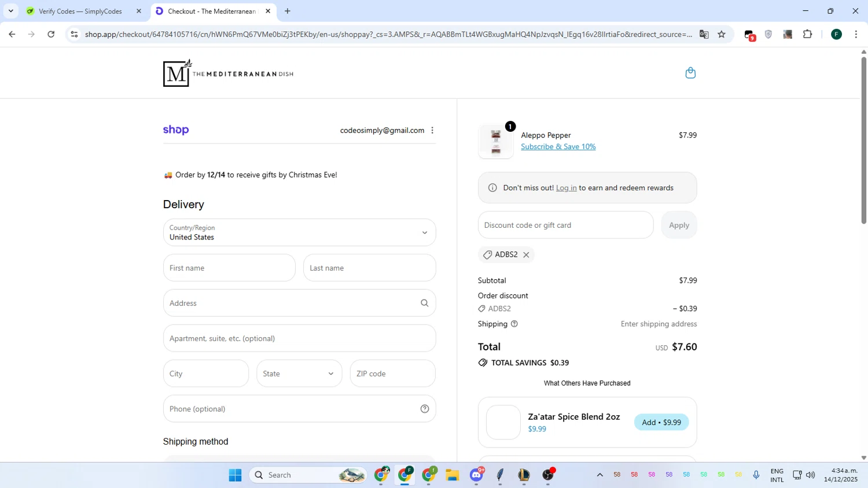
Task: Open the shield extension icon in toolbar
Action: coord(768,34)
